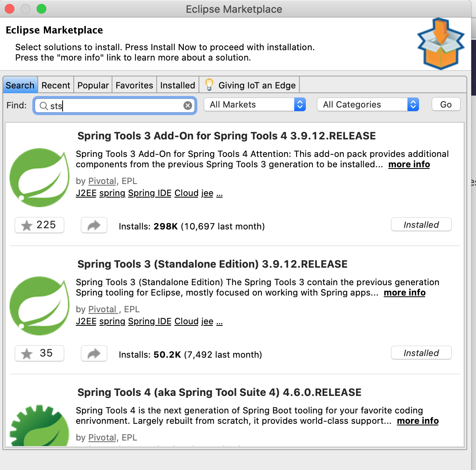Image resolution: width=476 pixels, height=470 pixels.
Task: Switch to the Installed tab
Action: click(x=177, y=85)
